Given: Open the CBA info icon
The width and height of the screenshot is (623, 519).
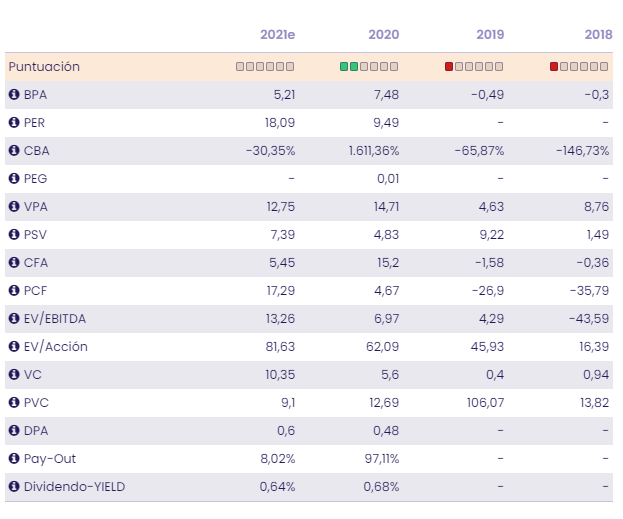Looking at the screenshot, I should coord(14,151).
